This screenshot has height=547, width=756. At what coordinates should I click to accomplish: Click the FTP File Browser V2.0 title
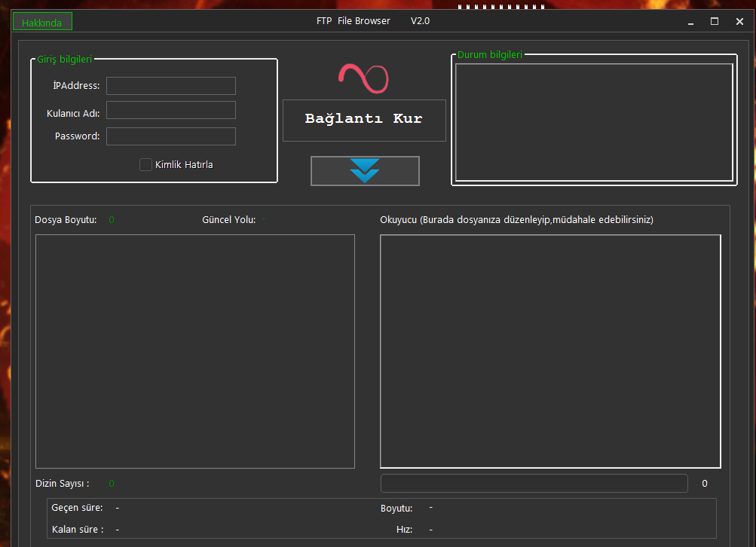point(372,21)
